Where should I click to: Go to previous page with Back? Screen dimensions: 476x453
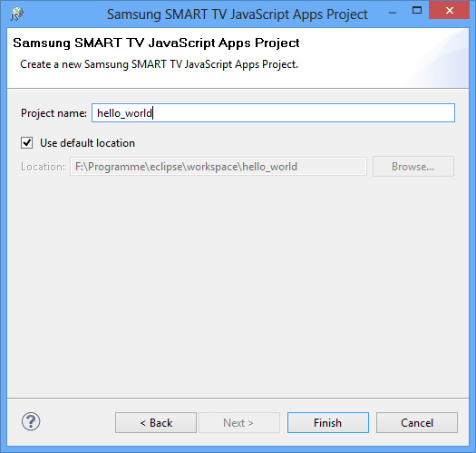[156, 423]
